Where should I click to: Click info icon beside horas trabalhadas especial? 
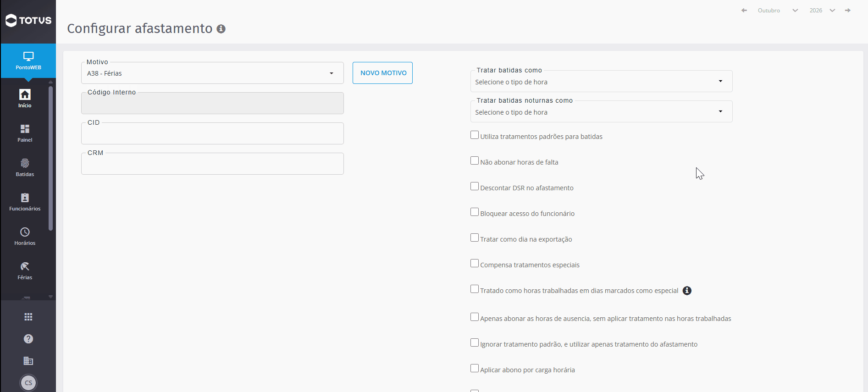coord(687,291)
